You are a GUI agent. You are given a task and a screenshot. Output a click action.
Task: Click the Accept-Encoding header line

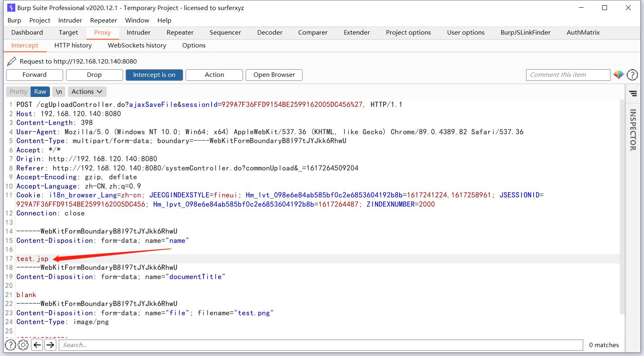click(x=77, y=177)
